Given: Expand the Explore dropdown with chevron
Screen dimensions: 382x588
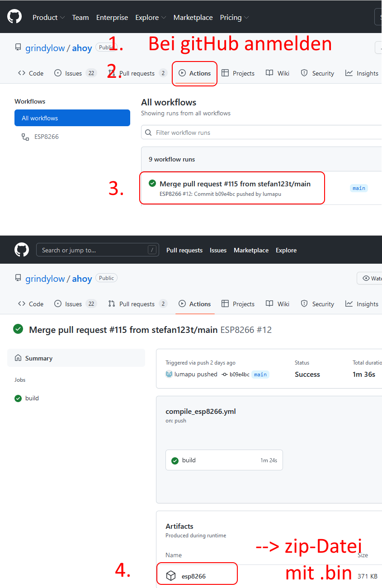Looking at the screenshot, I should [x=151, y=18].
